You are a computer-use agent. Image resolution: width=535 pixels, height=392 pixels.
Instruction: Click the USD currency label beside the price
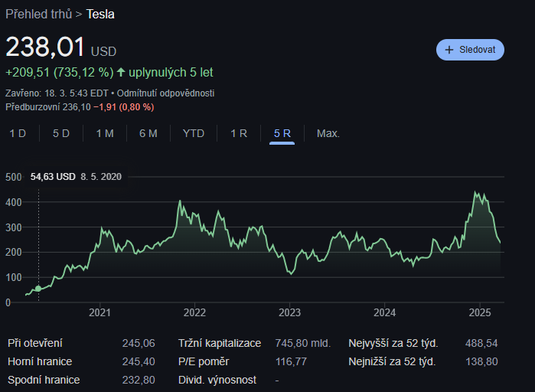pos(104,51)
